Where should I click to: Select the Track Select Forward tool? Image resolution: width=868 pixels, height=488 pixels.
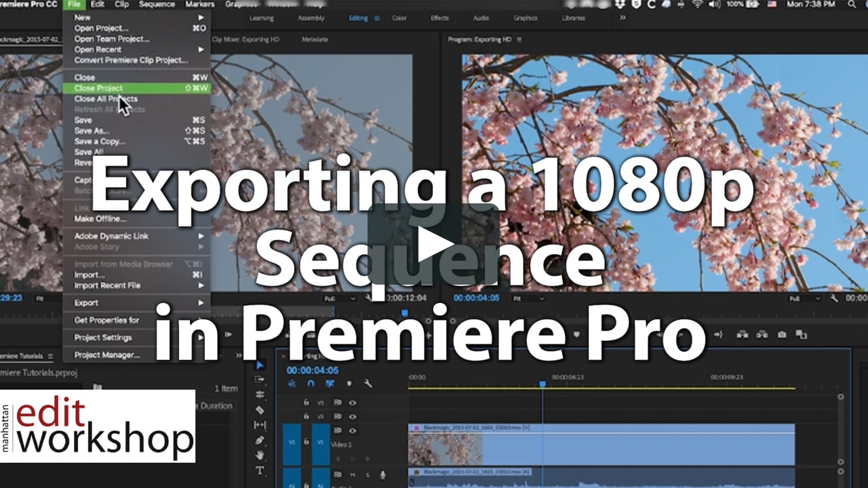click(x=260, y=380)
